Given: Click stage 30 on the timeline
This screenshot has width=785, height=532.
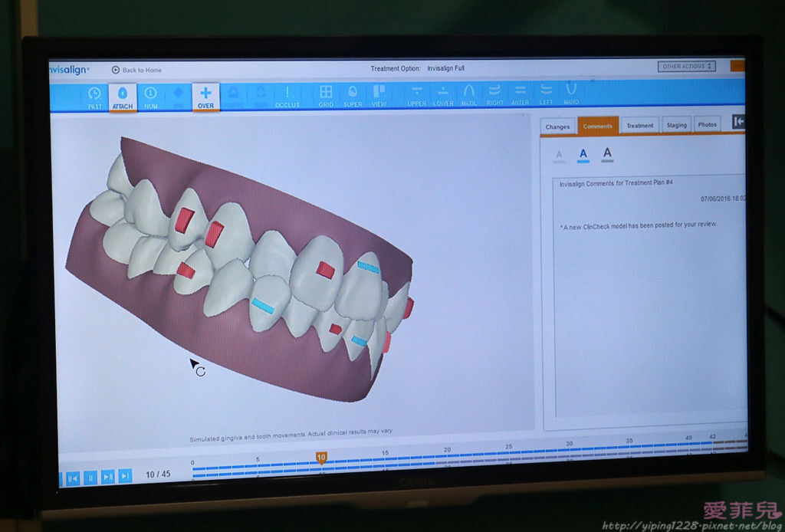Looking at the screenshot, I should pyautogui.click(x=570, y=444).
